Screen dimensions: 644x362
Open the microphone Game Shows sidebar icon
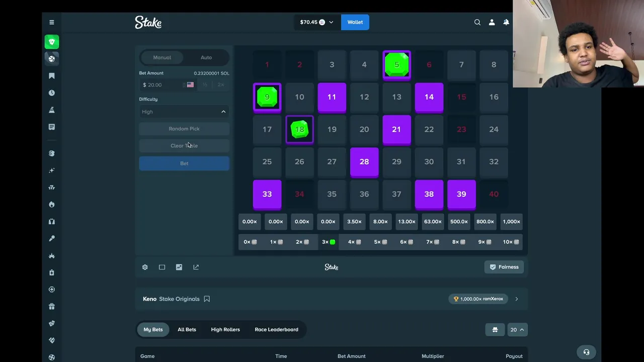(51, 239)
